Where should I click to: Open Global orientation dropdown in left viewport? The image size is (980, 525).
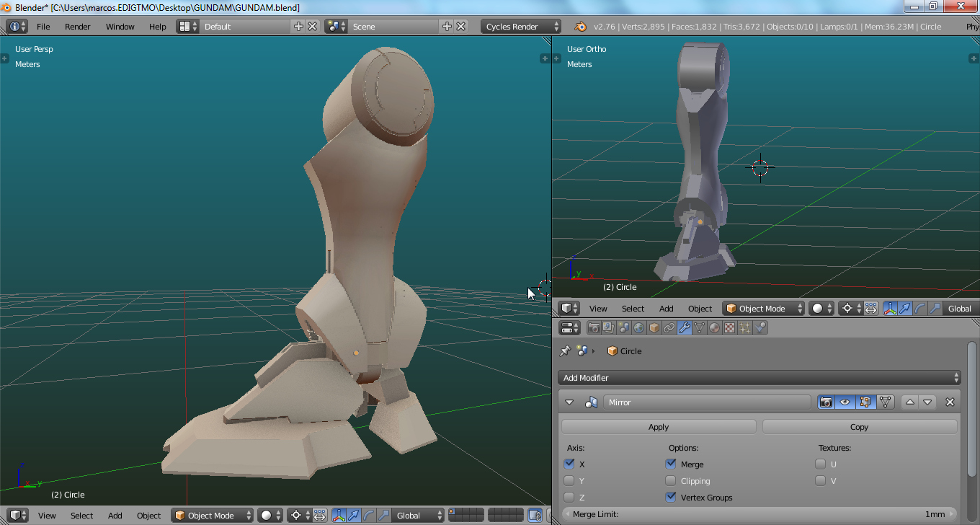416,516
